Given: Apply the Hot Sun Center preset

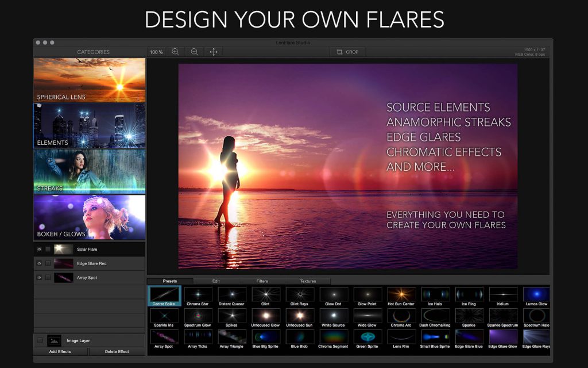Looking at the screenshot, I should pos(401,293).
